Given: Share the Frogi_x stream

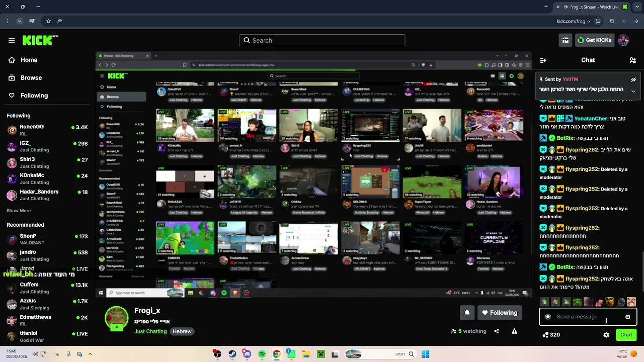Looking at the screenshot, I should pyautogui.click(x=497, y=331).
